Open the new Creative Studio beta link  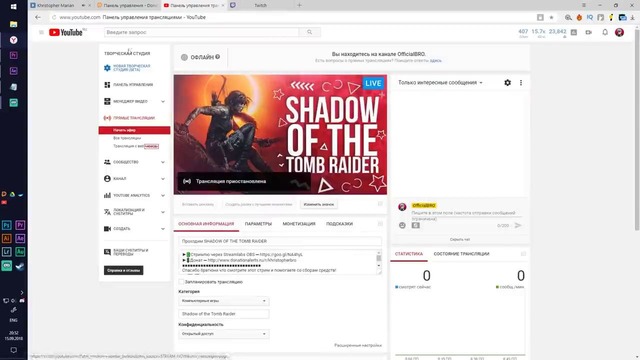pyautogui.click(x=131, y=68)
